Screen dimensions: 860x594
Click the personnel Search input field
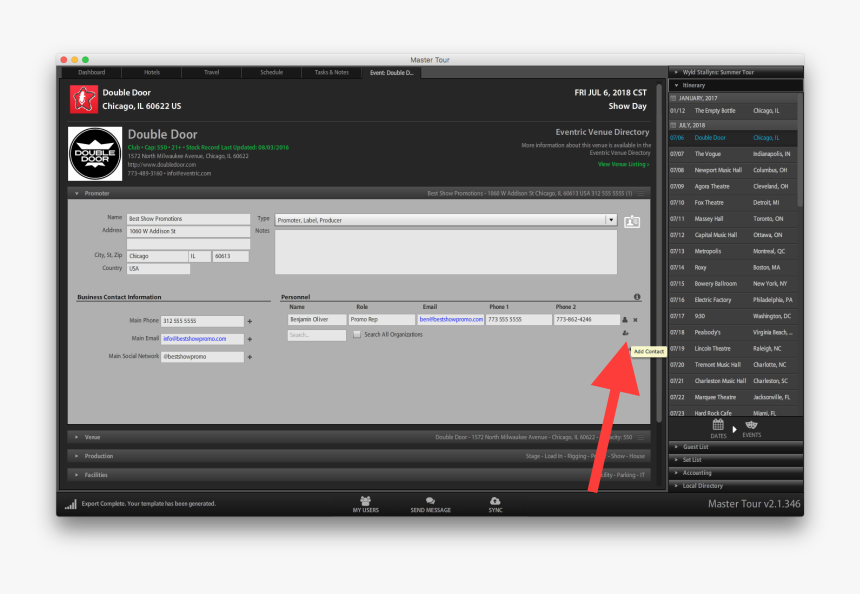tap(316, 335)
